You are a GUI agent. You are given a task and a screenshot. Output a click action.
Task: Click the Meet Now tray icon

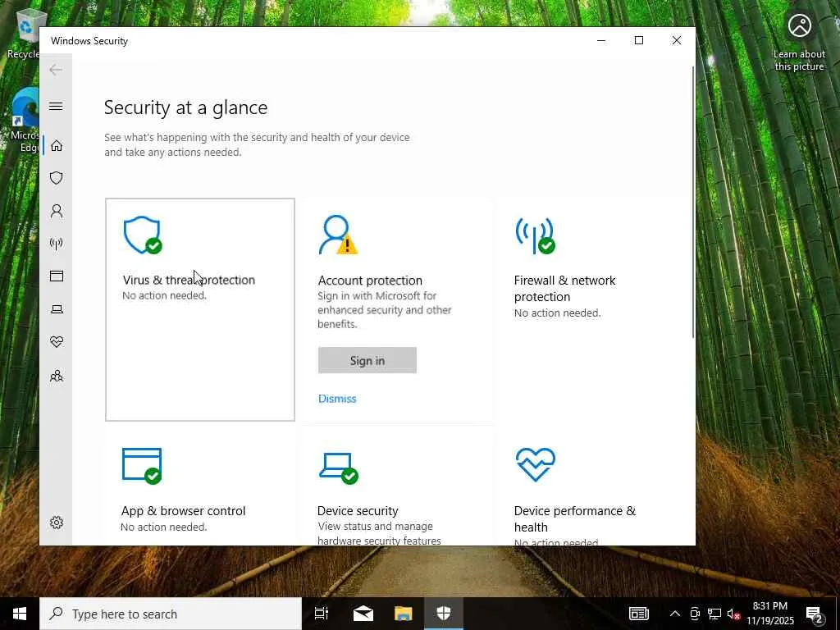pos(695,614)
